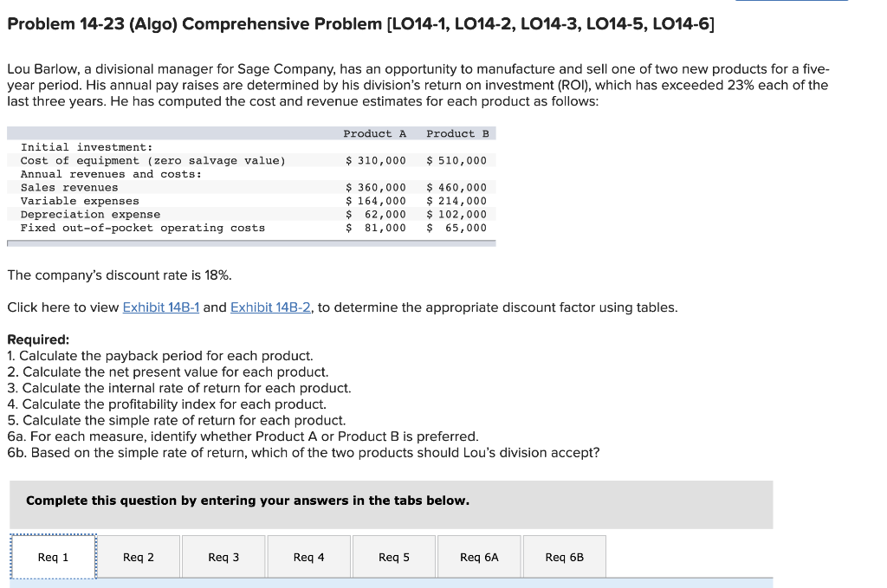Switch to the Req 4 tab
Screen dimensions: 887x588
click(308, 557)
